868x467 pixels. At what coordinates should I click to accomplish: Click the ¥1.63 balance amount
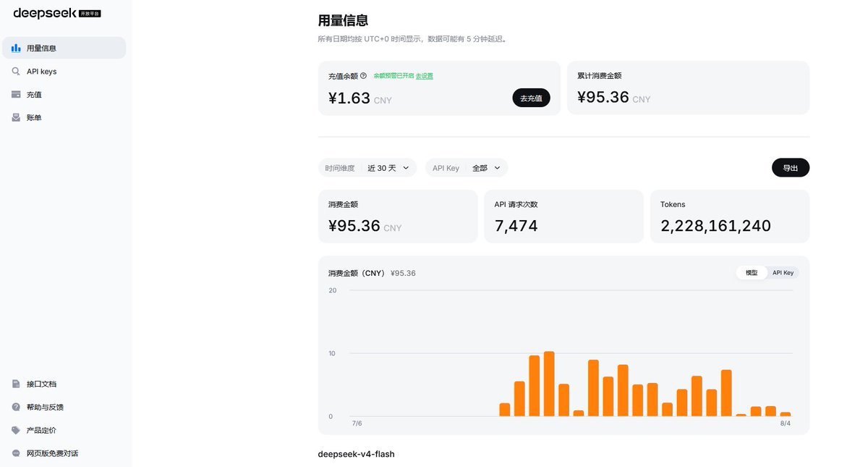[x=349, y=98]
